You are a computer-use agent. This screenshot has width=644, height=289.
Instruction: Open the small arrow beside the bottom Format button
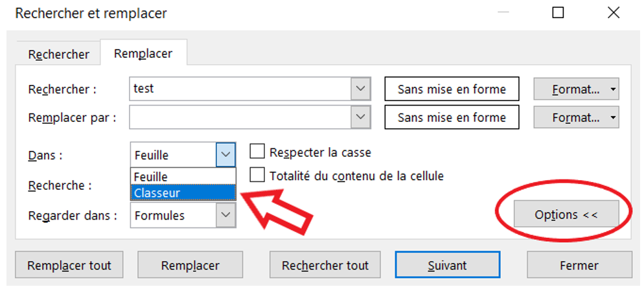[x=613, y=117]
